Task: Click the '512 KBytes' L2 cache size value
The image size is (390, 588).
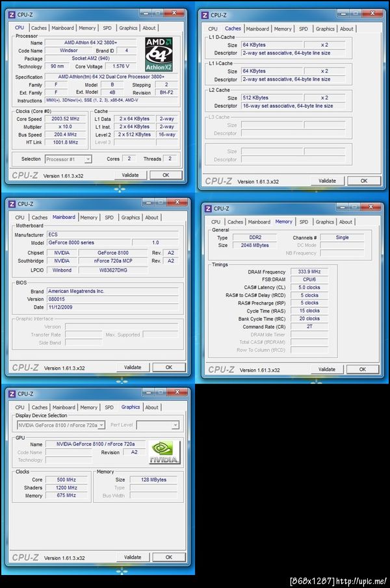Action: (x=271, y=97)
